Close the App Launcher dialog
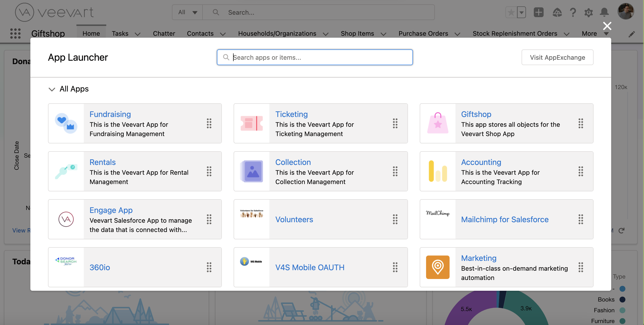Image resolution: width=644 pixels, height=325 pixels. coord(607,26)
